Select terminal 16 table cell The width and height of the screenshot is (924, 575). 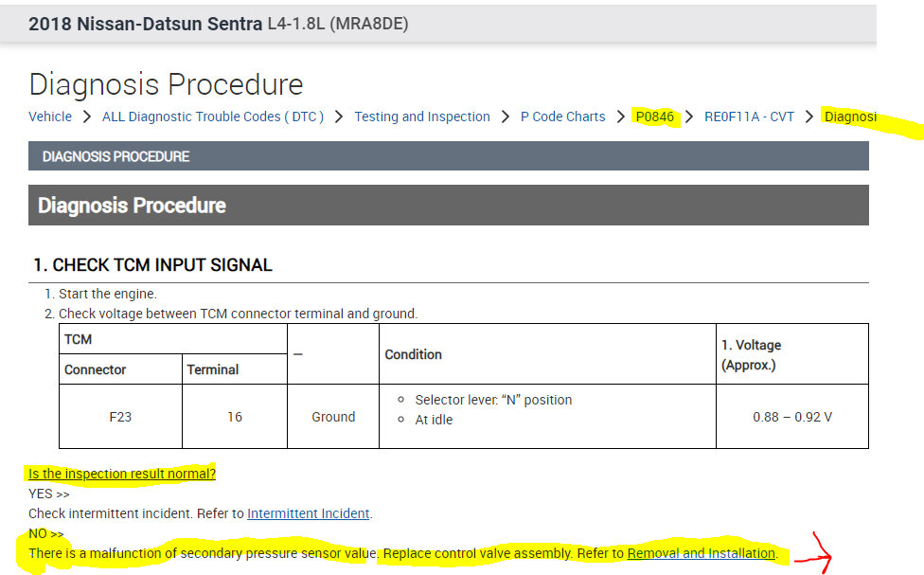[235, 417]
